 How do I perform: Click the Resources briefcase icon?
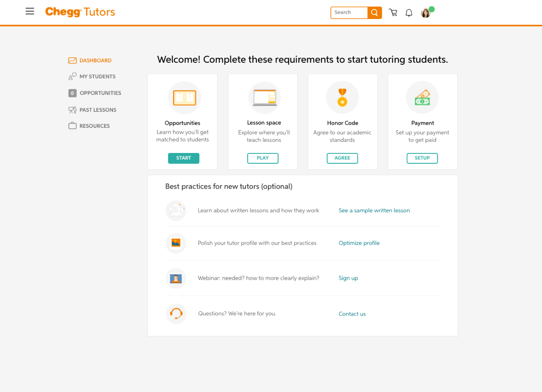click(x=72, y=126)
